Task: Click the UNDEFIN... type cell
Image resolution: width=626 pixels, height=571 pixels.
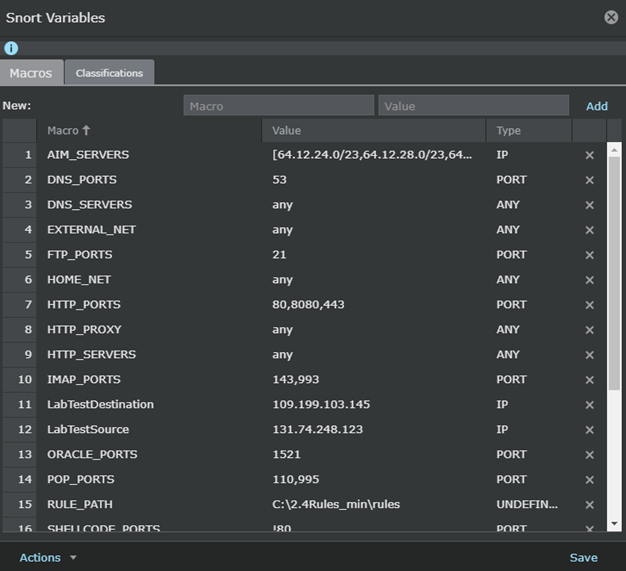Action: point(529,504)
